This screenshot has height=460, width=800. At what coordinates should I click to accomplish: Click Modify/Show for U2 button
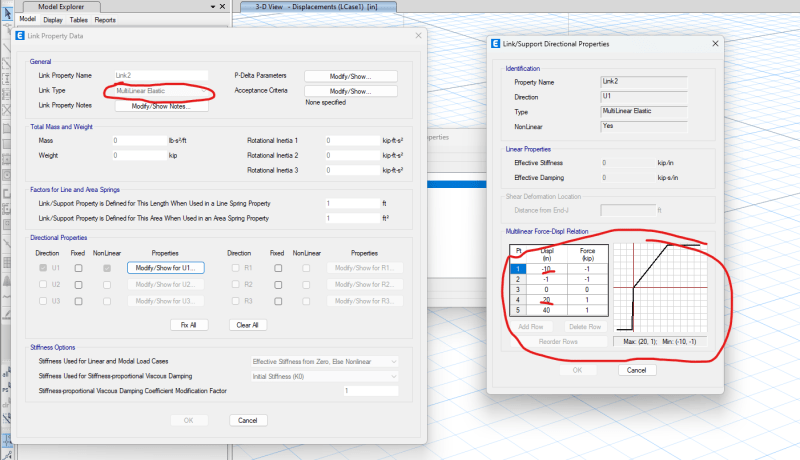point(165,285)
